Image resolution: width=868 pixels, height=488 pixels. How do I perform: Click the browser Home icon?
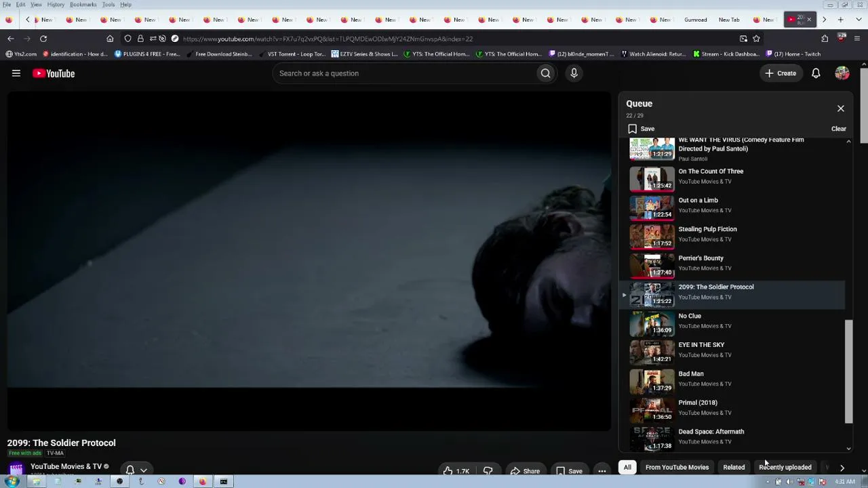[x=110, y=39]
